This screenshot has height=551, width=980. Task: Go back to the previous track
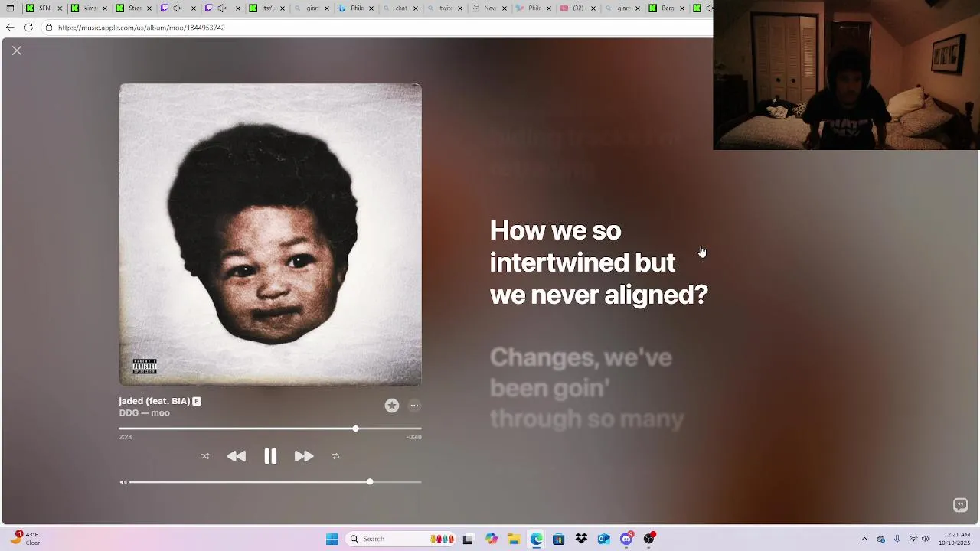coord(236,456)
